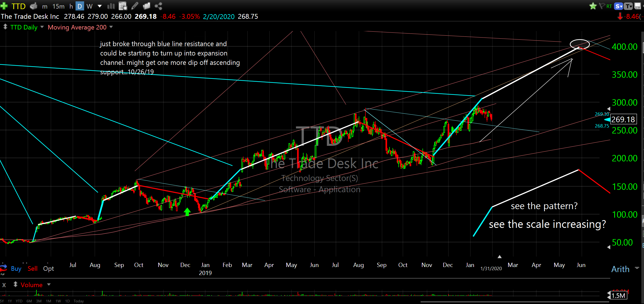
Task: Toggle the Arith scale setting
Action: [620, 269]
